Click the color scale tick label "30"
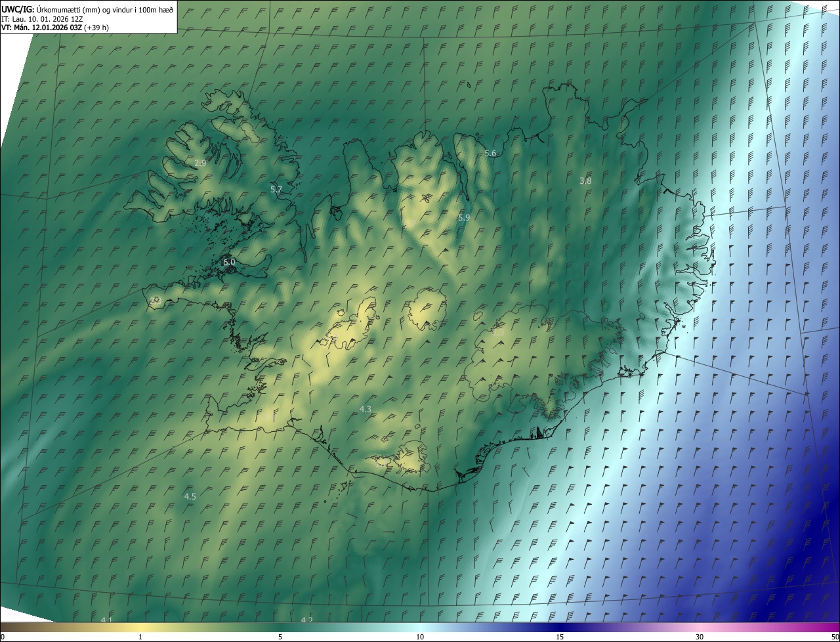Viewport: 840px width, 642px height. click(700, 637)
